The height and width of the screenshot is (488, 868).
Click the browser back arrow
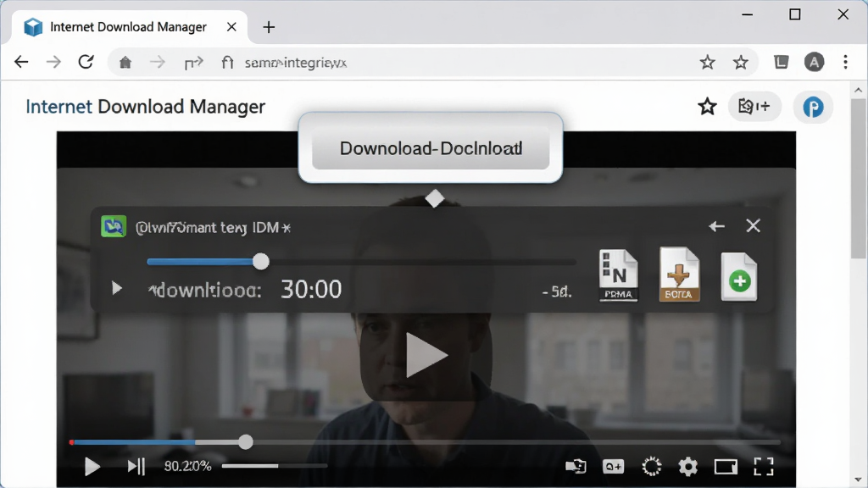21,62
